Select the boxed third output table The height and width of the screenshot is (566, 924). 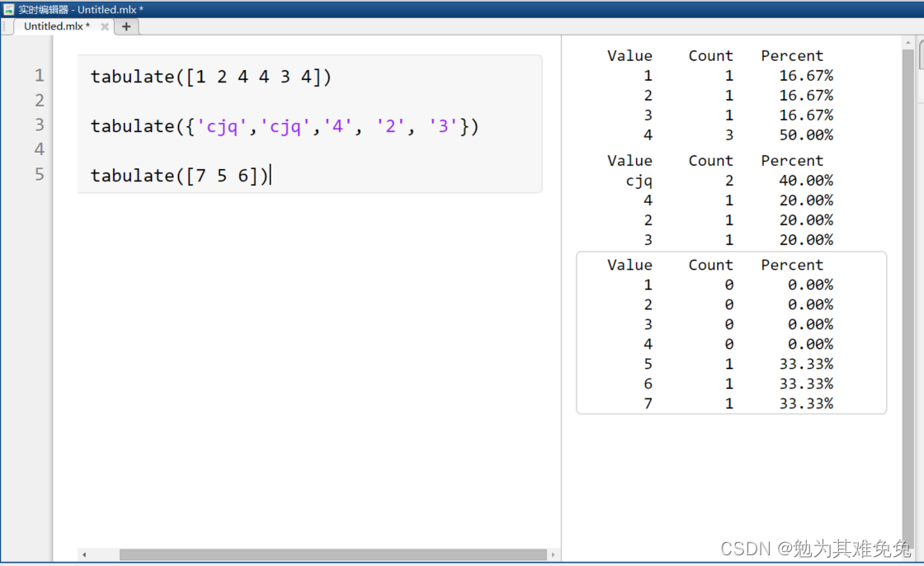731,333
